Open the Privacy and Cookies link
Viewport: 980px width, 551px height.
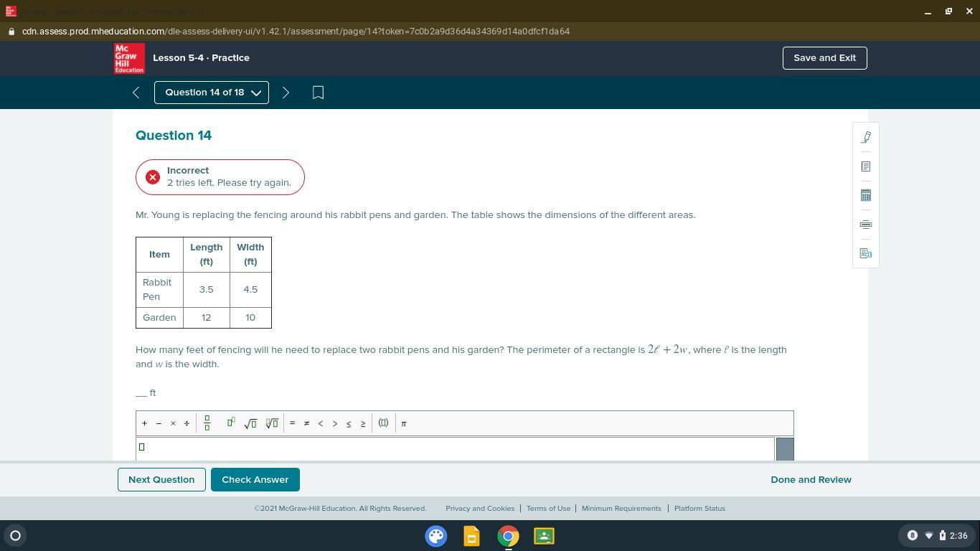click(x=480, y=509)
